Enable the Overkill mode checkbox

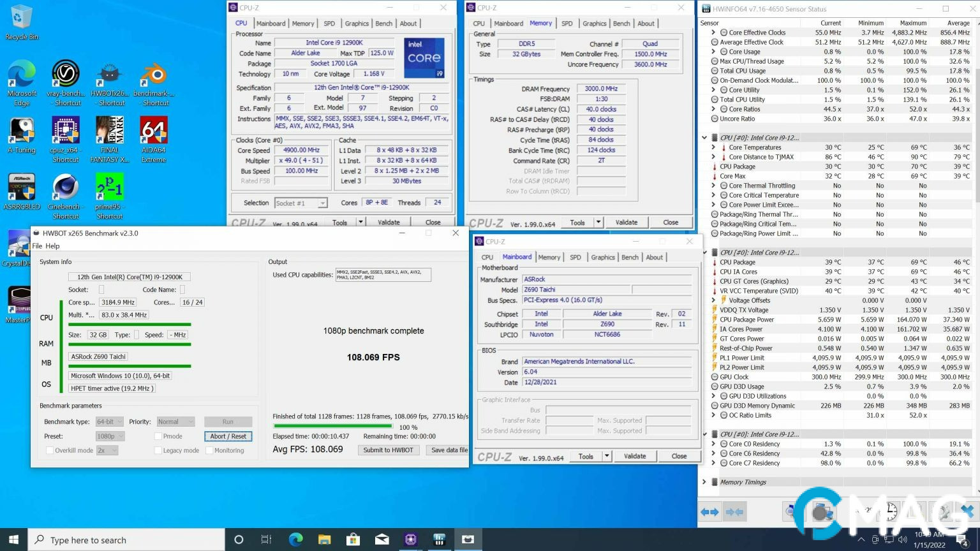coord(50,450)
